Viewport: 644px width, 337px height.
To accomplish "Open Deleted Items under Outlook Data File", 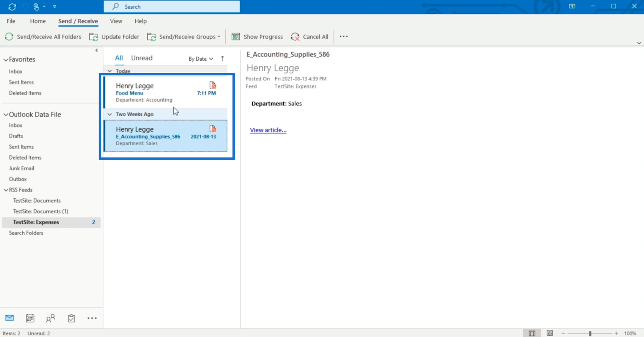I will pyautogui.click(x=25, y=158).
